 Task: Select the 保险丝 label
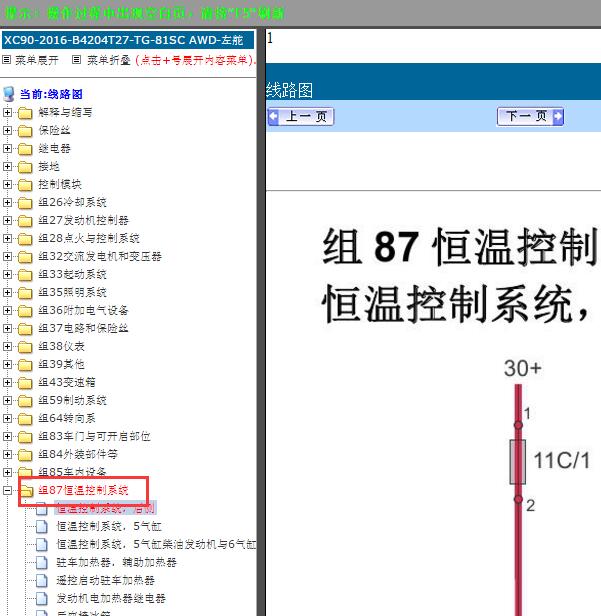[x=54, y=130]
